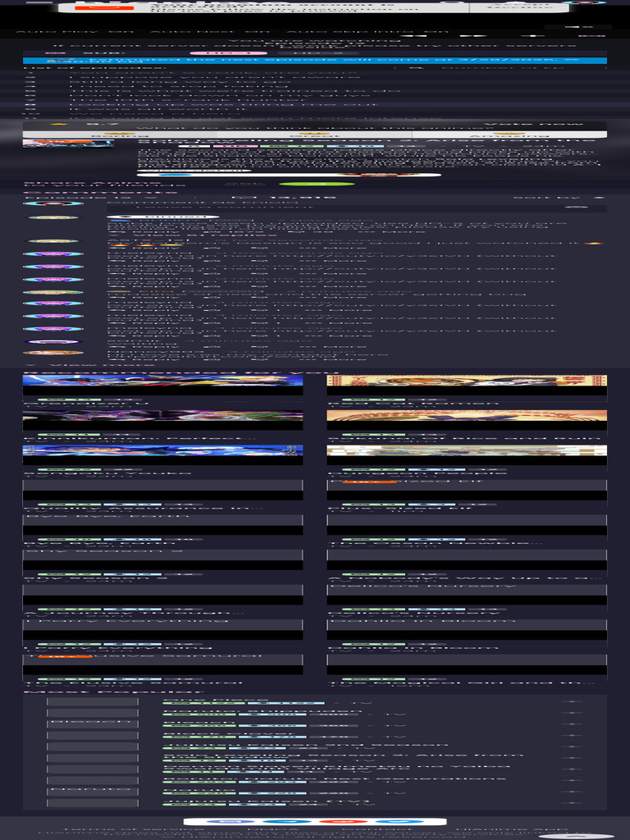Image resolution: width=630 pixels, height=840 pixels.
Task: Open the comments Sort by dropdown
Action: coord(557,197)
